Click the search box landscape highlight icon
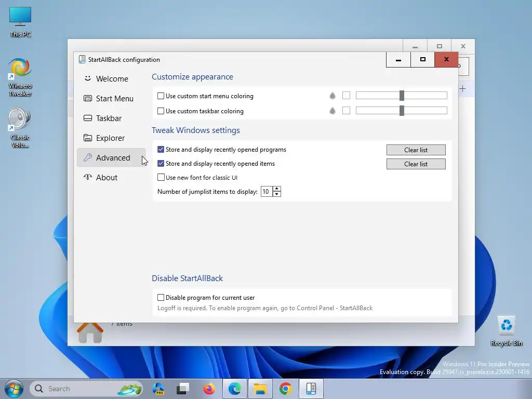 click(x=129, y=389)
